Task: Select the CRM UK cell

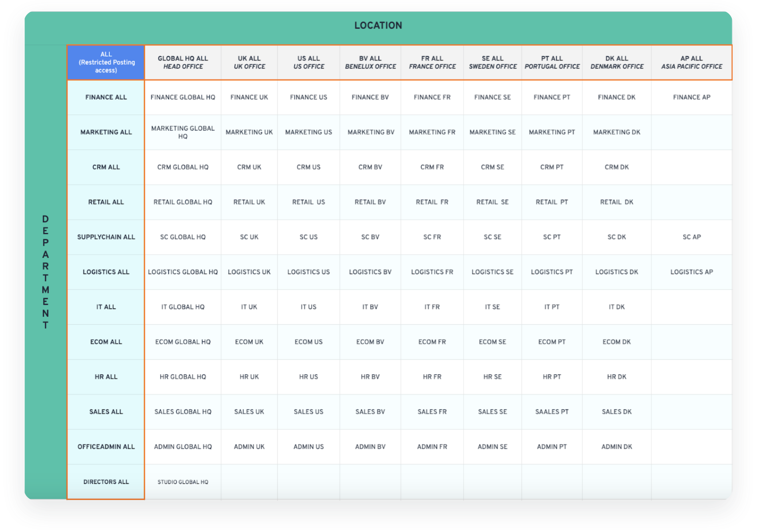Action: (249, 167)
